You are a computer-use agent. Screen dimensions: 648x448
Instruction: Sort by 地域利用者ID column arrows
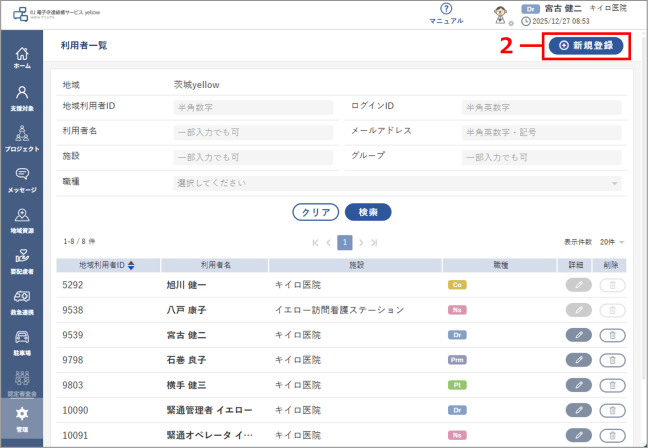(130, 265)
